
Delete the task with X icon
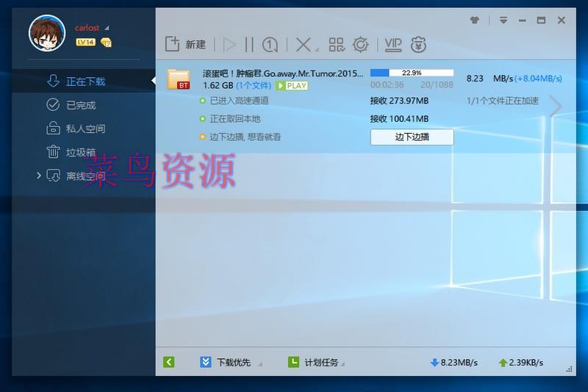(303, 45)
